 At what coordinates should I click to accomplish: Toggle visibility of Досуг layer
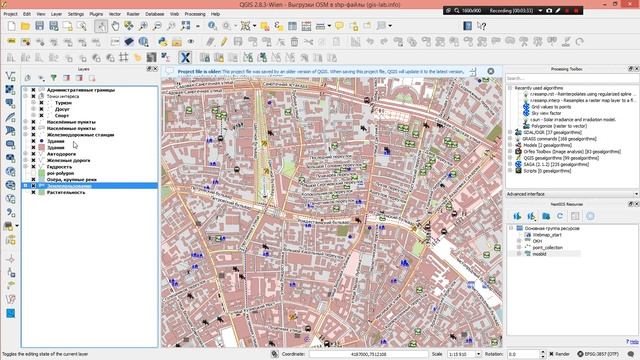42,109
